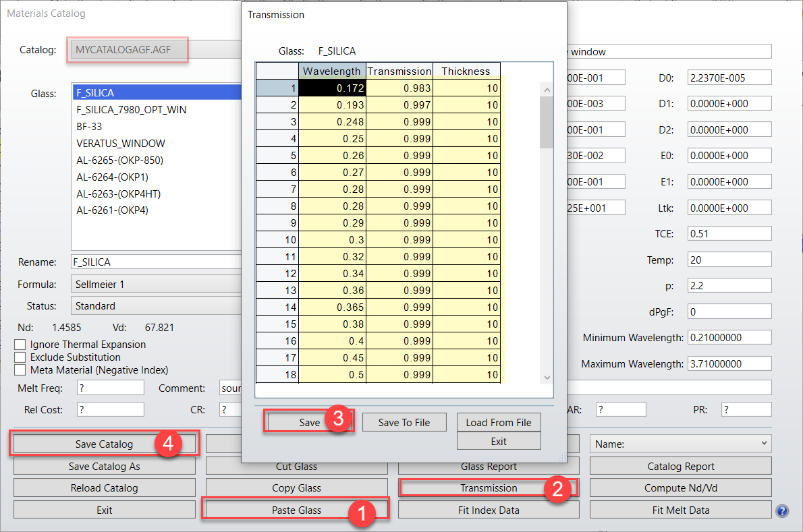The height and width of the screenshot is (532, 803).
Task: Click the Paste Glass button
Action: click(x=296, y=510)
